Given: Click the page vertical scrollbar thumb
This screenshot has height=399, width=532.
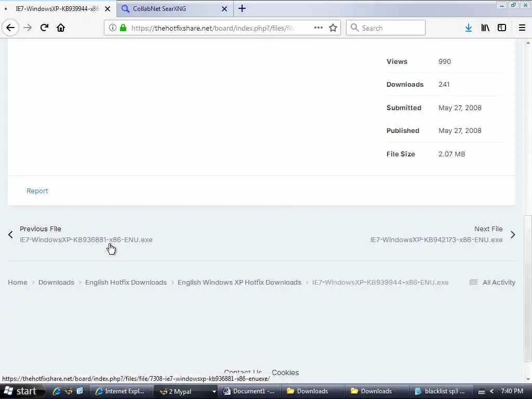Looking at the screenshot, I should click(x=528, y=288).
